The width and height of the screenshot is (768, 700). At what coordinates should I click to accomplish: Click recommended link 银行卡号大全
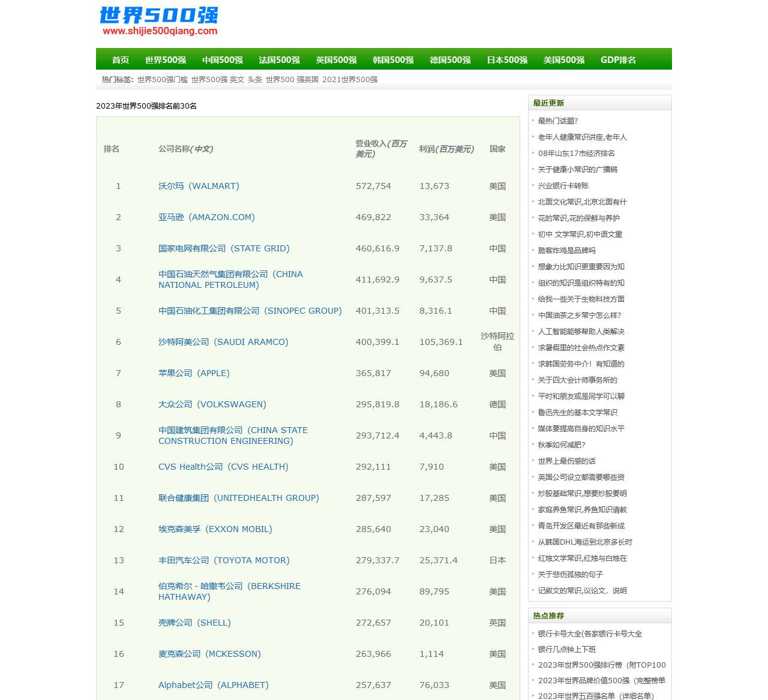coord(590,633)
